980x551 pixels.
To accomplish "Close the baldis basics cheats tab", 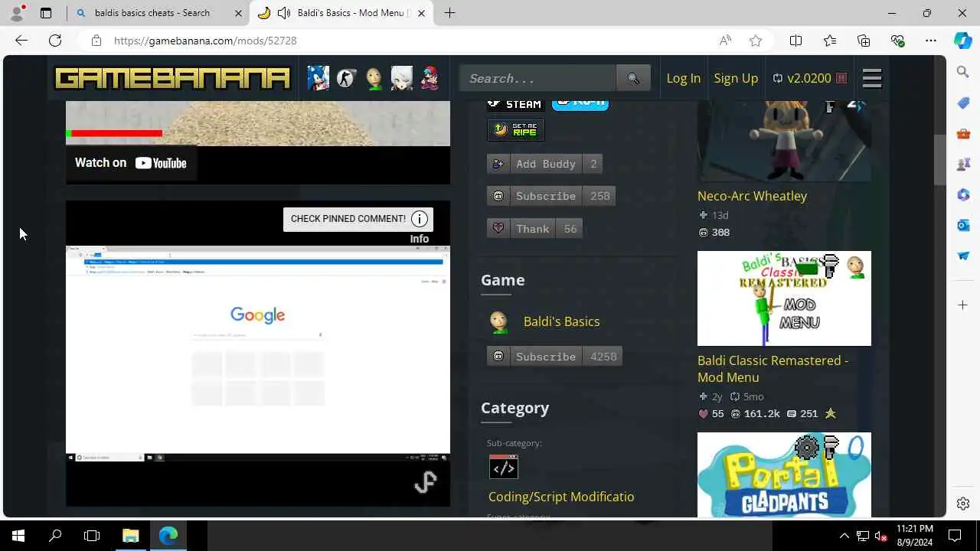I will click(238, 13).
